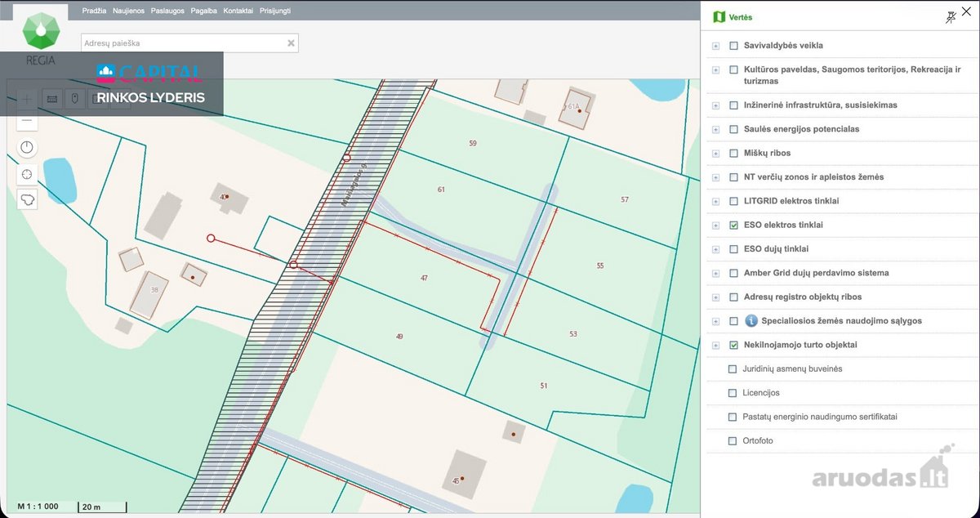Click the green Vertės map icon
Image resolution: width=980 pixels, height=518 pixels.
719,16
